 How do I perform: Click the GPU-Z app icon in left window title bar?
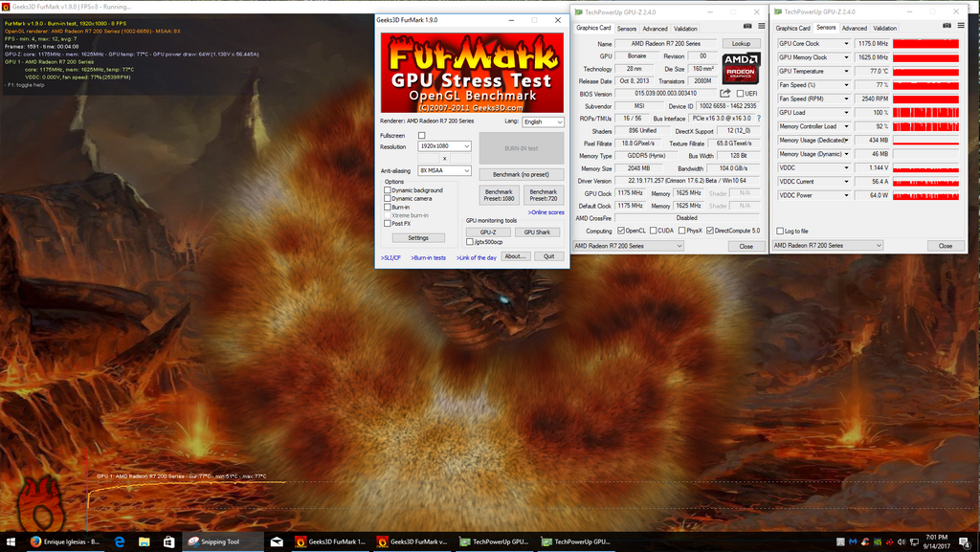point(578,11)
